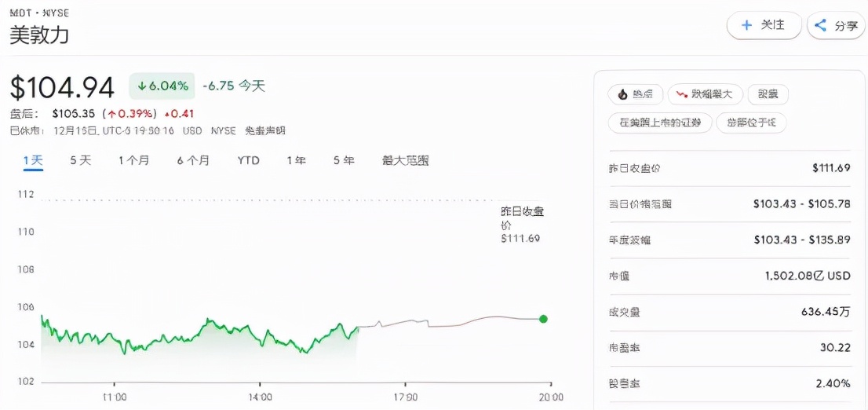Select the 5天 time range tab
This screenshot has height=410, width=868.
(x=80, y=161)
